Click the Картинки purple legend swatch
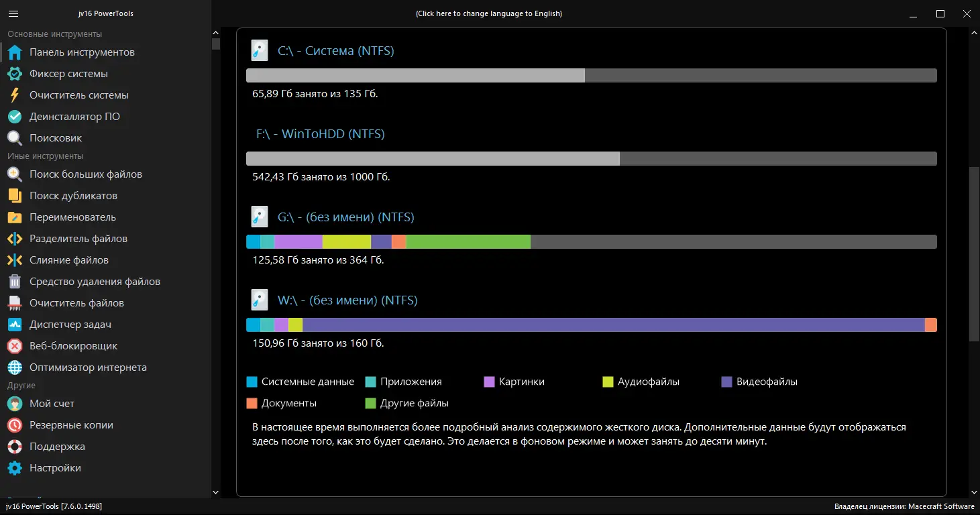980x515 pixels. pos(489,382)
